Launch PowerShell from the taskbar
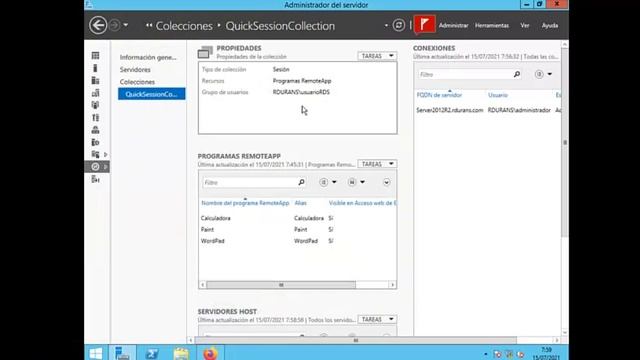Viewport: 640px width, 360px height. point(151,353)
